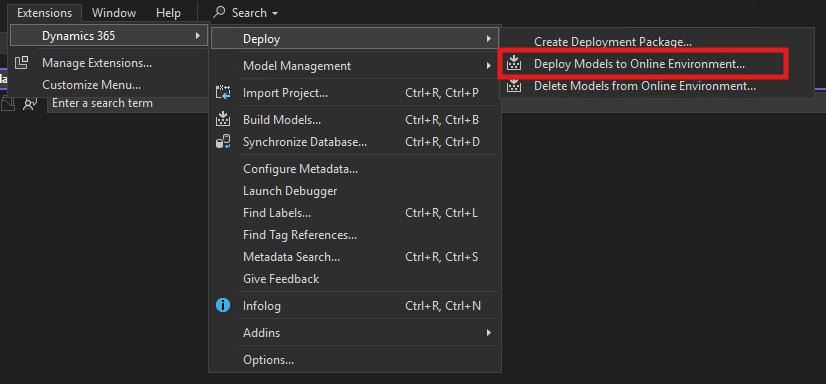Choose Customize Menu... entry
Viewport: 826px width, 384px height.
coord(109,85)
